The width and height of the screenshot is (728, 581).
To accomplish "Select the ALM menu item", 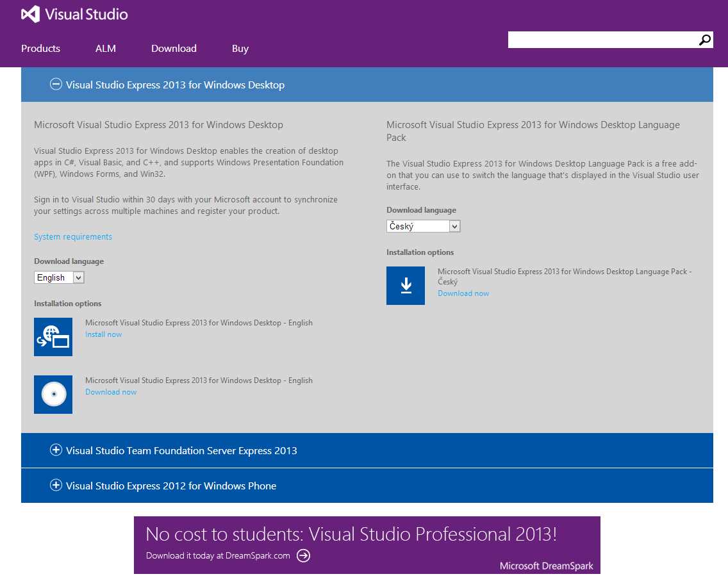I will (x=105, y=48).
